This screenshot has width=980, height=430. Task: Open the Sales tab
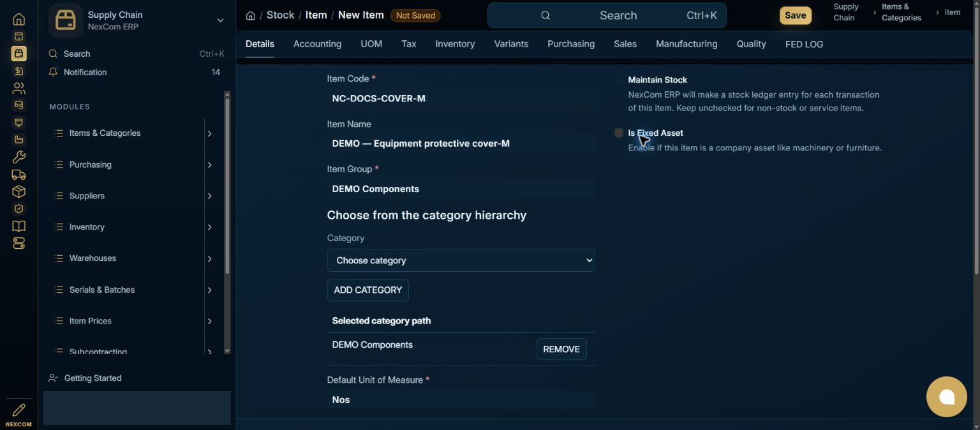(625, 44)
